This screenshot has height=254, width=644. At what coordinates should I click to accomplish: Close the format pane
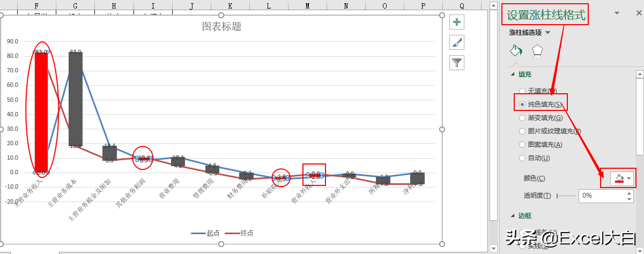(x=638, y=13)
